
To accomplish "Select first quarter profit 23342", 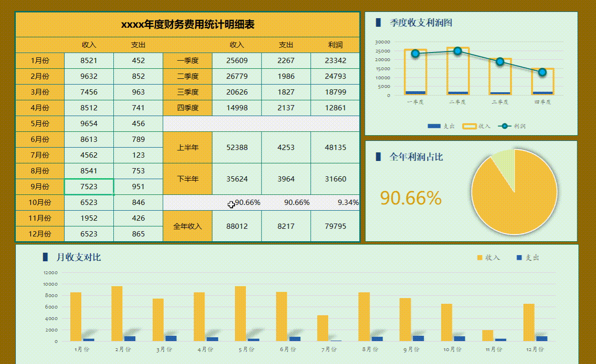I will click(335, 61).
